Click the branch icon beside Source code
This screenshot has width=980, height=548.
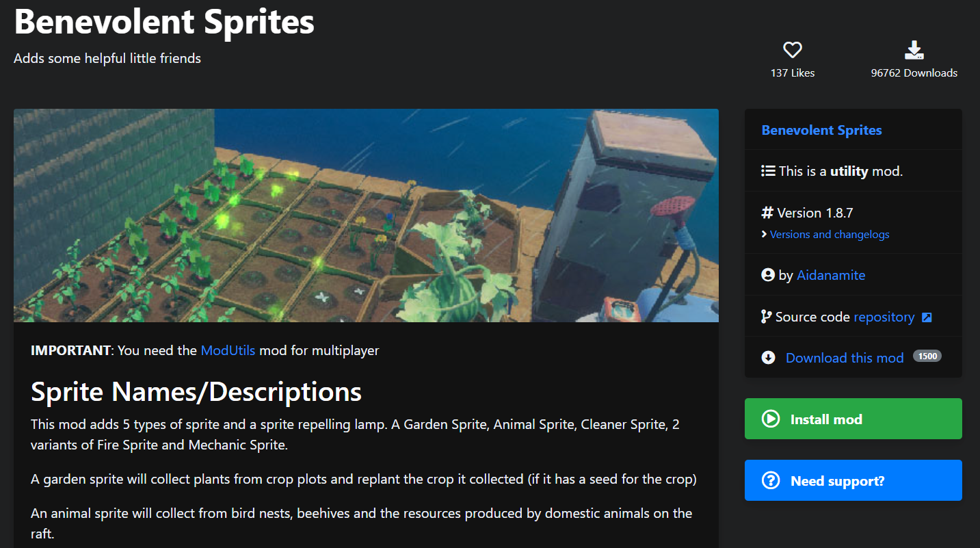click(x=767, y=317)
